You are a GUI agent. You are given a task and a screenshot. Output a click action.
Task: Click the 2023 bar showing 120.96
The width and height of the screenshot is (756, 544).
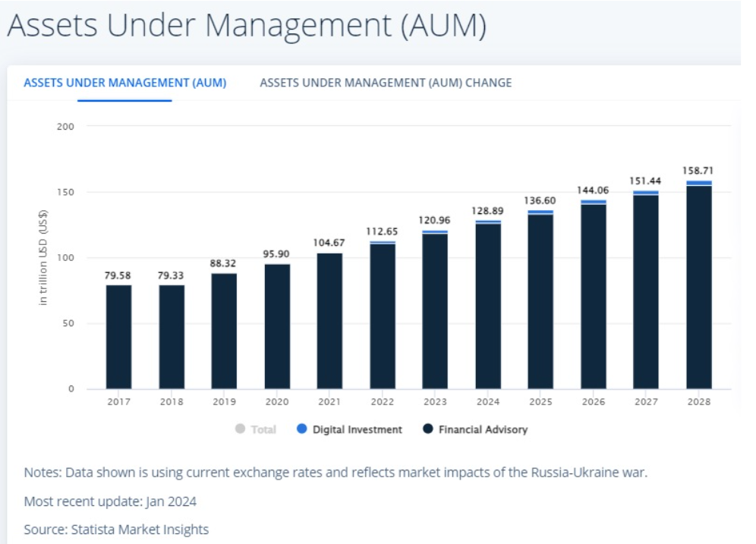coord(435,310)
